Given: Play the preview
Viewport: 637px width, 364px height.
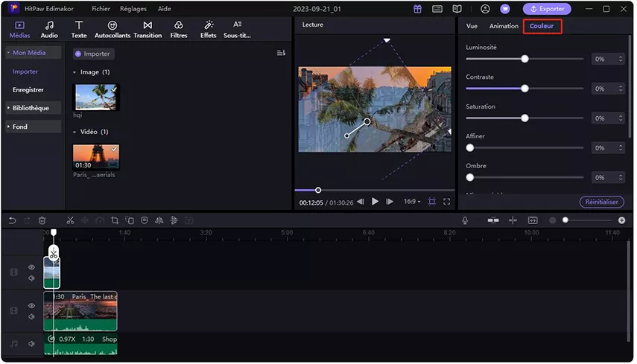Looking at the screenshot, I should click(375, 202).
